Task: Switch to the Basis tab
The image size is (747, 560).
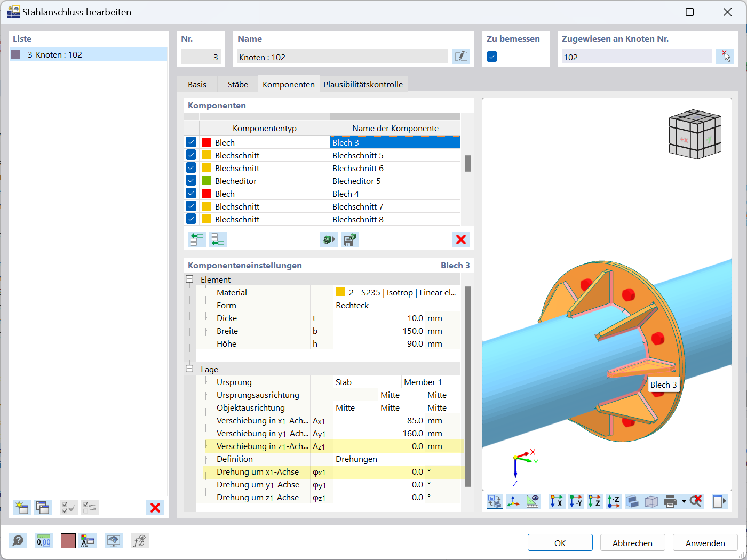Action: [x=197, y=84]
